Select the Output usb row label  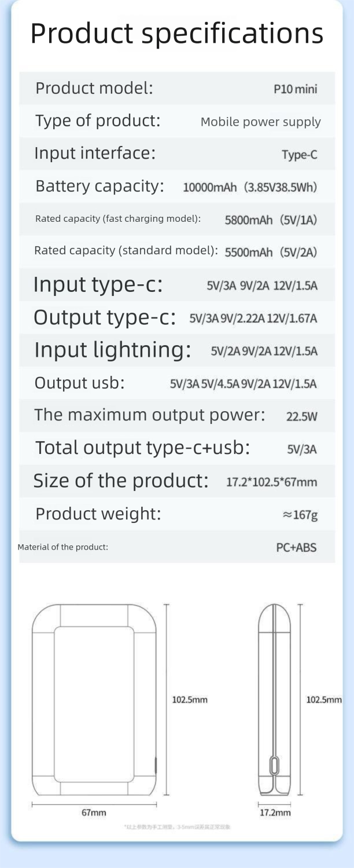coord(79,383)
